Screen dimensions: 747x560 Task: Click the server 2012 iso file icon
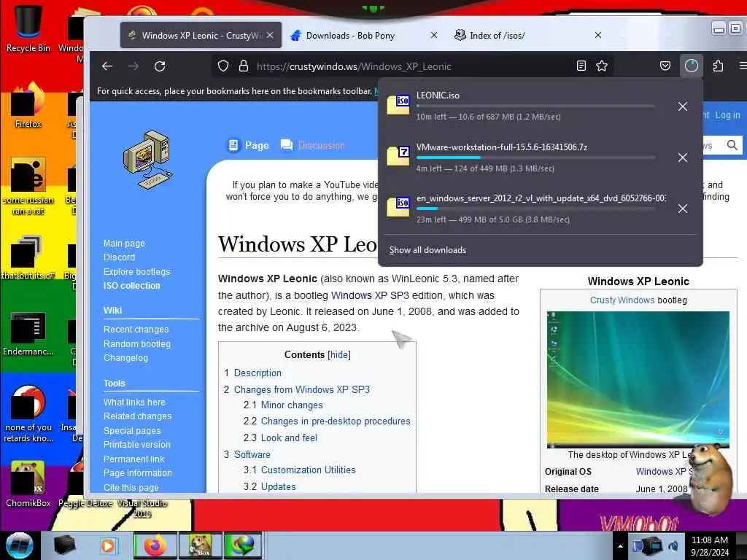pyautogui.click(x=398, y=206)
